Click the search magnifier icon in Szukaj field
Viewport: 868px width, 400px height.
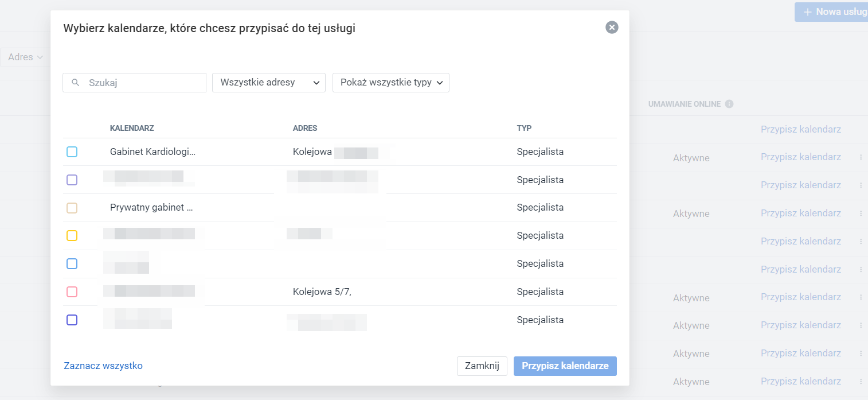coord(75,83)
